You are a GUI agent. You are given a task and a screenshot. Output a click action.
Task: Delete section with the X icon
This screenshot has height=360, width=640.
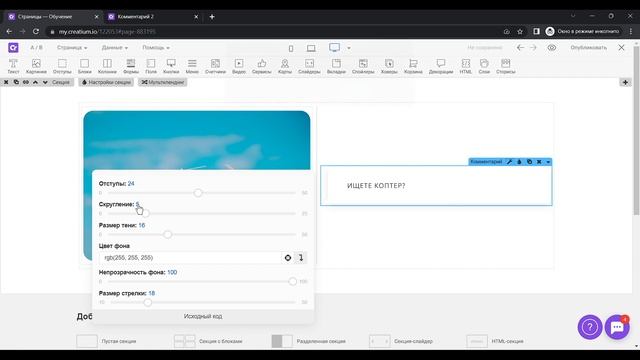(x=6, y=82)
